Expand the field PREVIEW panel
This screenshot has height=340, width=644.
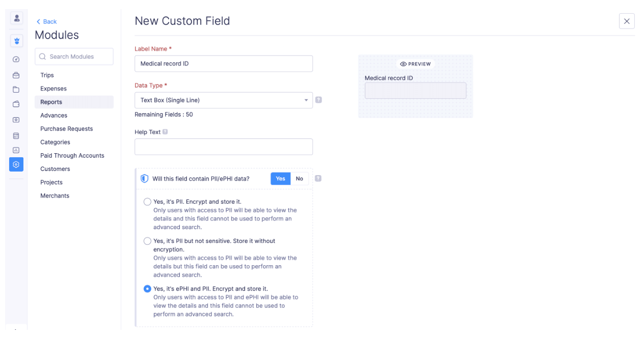pos(415,64)
